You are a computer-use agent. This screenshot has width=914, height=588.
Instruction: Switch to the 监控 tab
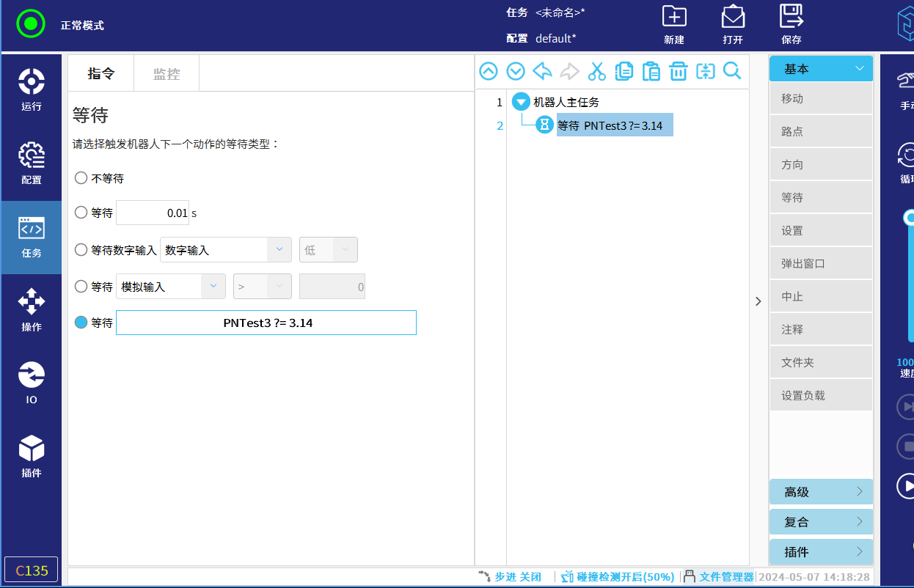[167, 74]
